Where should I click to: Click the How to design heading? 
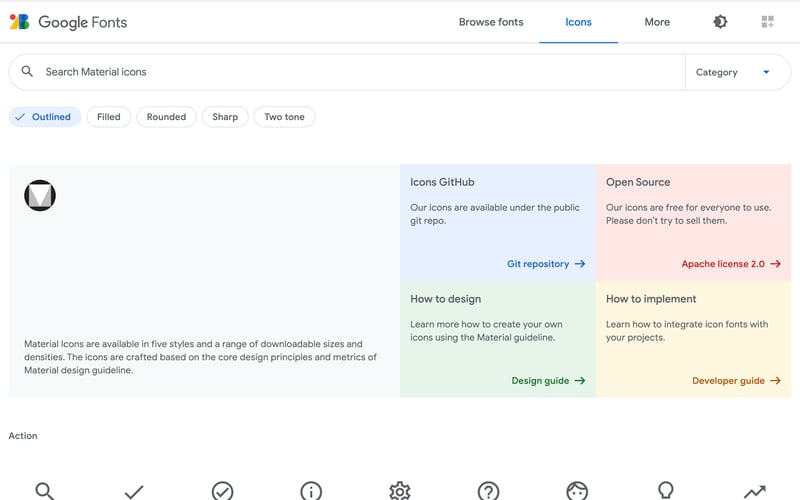445,299
